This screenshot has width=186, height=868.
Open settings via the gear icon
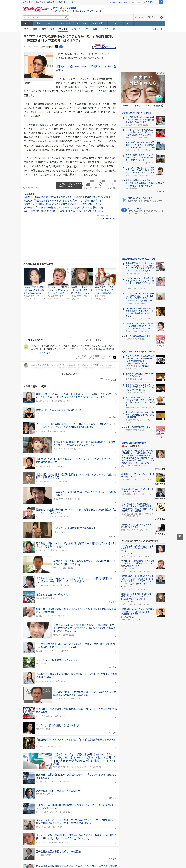(x=161, y=18)
